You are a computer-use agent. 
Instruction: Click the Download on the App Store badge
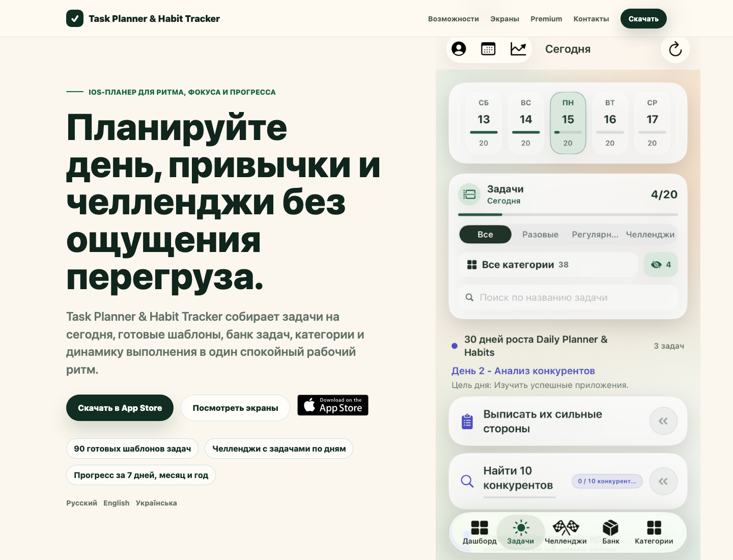(x=333, y=405)
